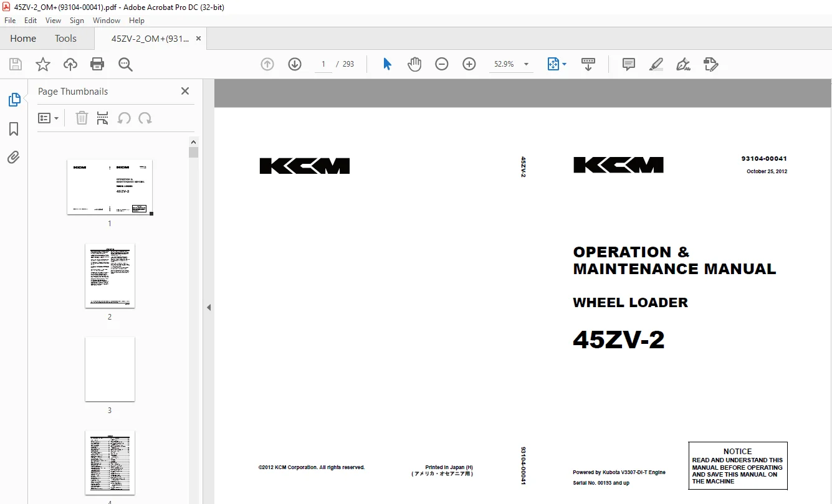Open the Edit menu

(x=31, y=21)
